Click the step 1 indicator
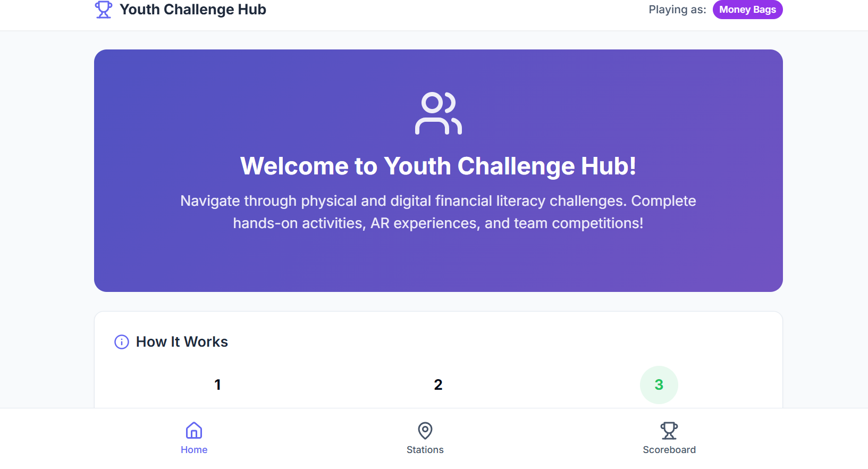The width and height of the screenshot is (868, 469). tap(217, 384)
